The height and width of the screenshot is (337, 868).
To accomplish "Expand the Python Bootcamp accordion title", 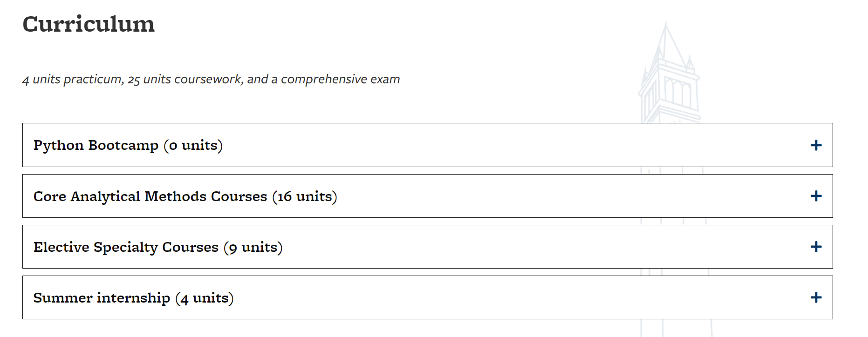I will 128,145.
